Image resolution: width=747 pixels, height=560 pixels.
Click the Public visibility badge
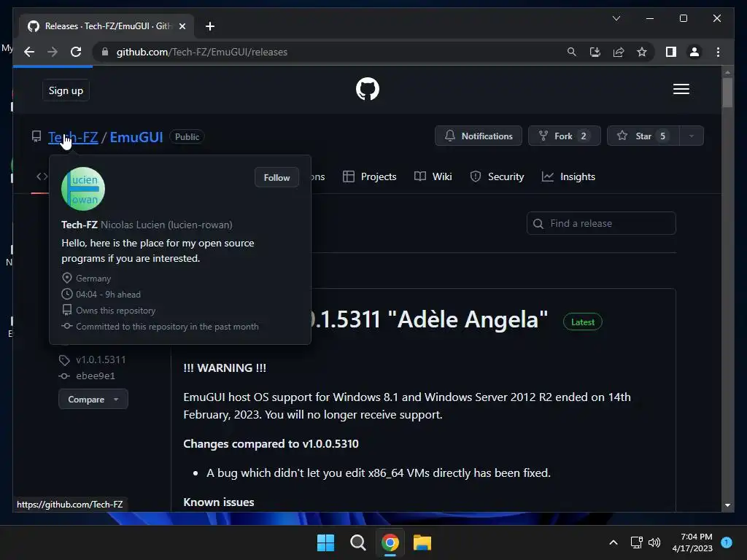tap(187, 136)
